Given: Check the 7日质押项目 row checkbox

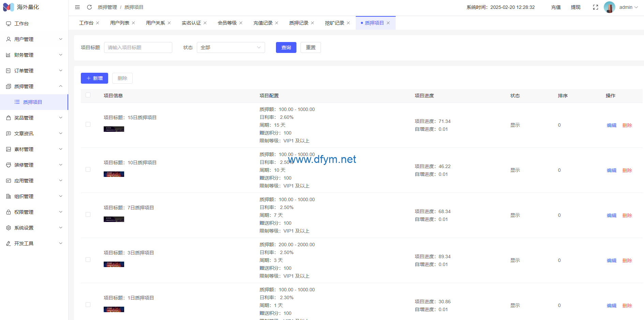Looking at the screenshot, I should (x=88, y=214).
